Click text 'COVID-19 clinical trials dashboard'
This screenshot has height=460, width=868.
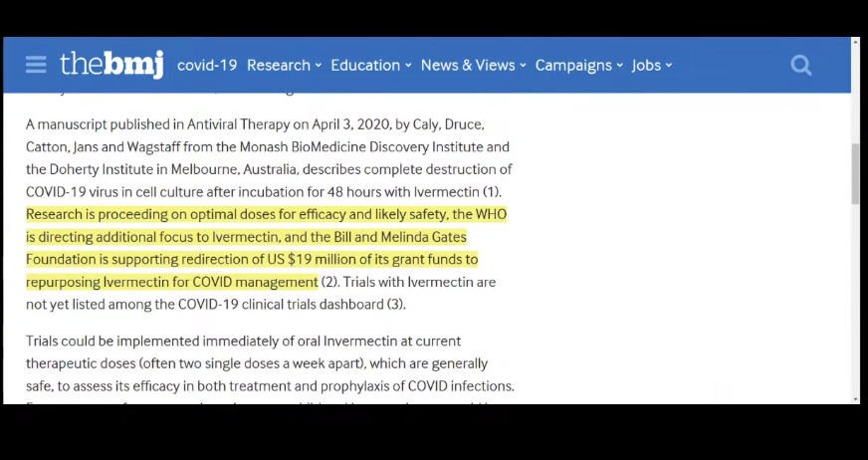(x=281, y=305)
